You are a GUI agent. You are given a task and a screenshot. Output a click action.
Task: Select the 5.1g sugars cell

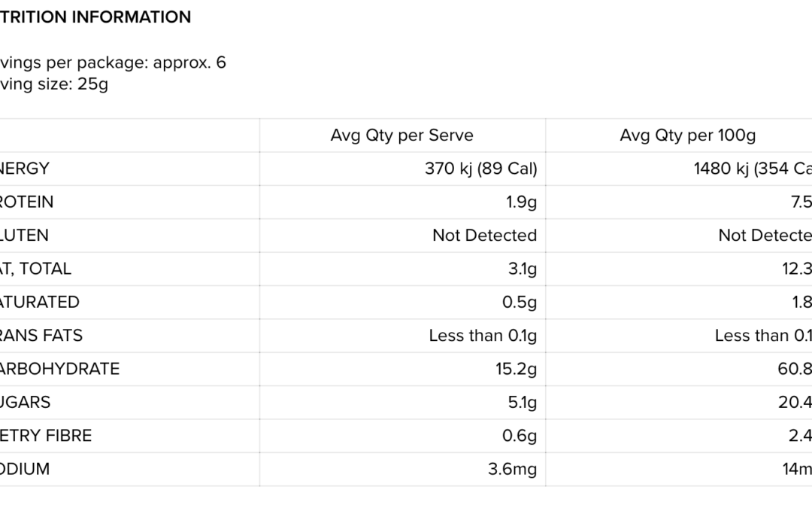click(x=523, y=402)
